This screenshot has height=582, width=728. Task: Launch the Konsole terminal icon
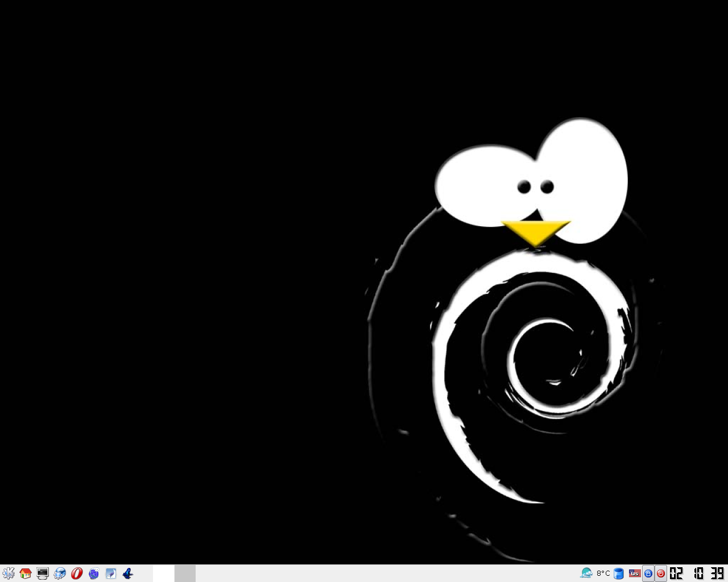(x=43, y=573)
